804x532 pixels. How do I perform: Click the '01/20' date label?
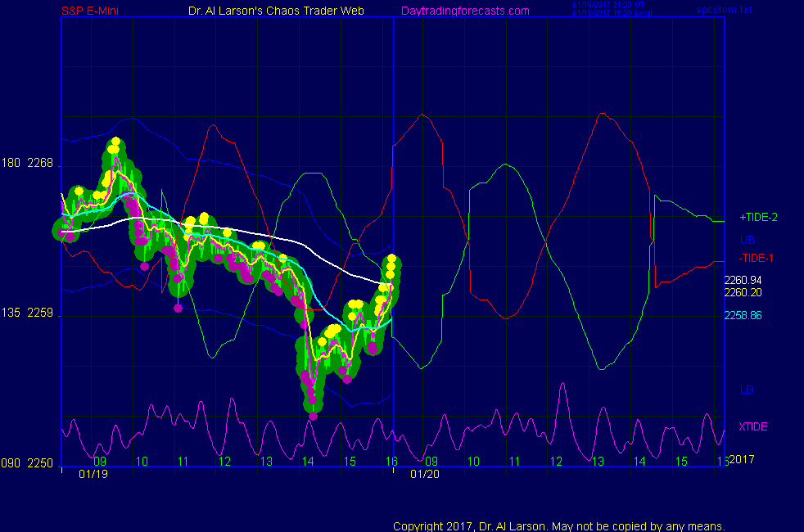pyautogui.click(x=425, y=474)
